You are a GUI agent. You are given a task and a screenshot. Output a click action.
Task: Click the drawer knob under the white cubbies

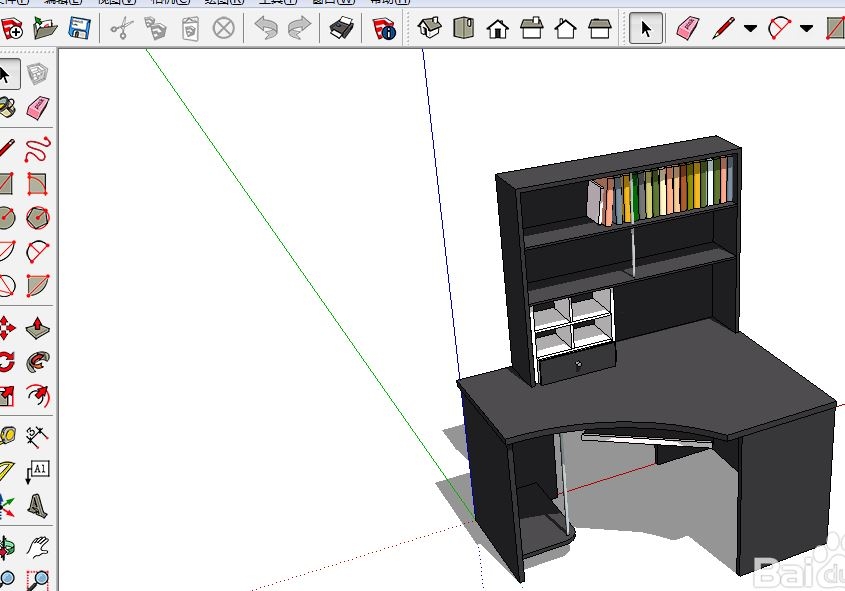[578, 365]
